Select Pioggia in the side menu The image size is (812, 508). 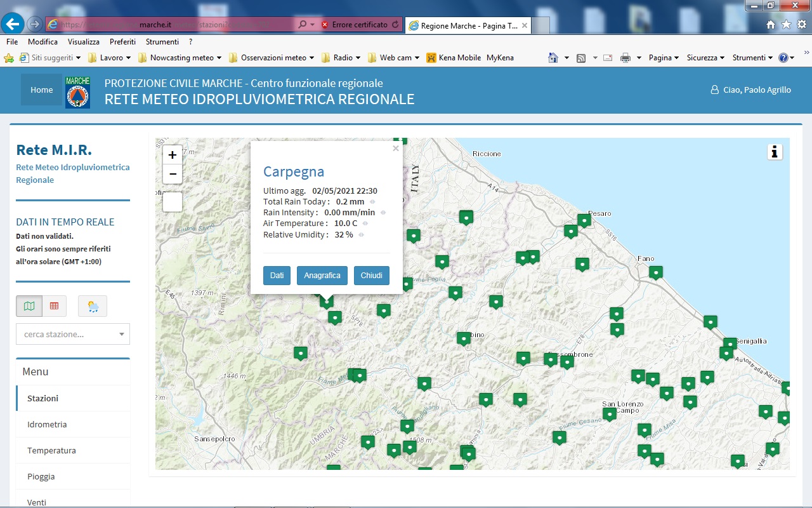coord(73,476)
